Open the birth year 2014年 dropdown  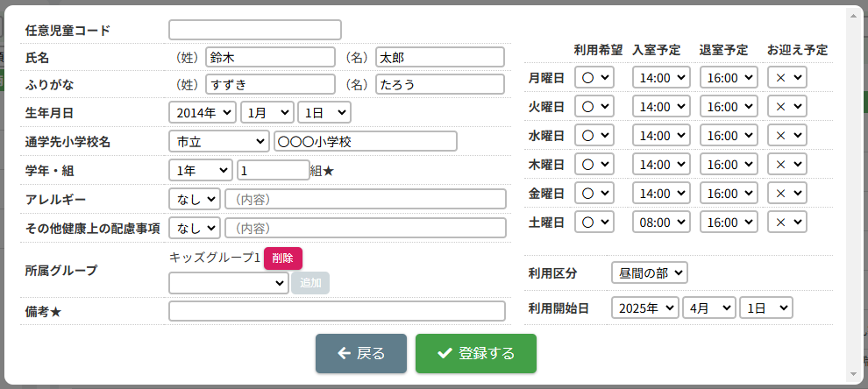[202, 112]
